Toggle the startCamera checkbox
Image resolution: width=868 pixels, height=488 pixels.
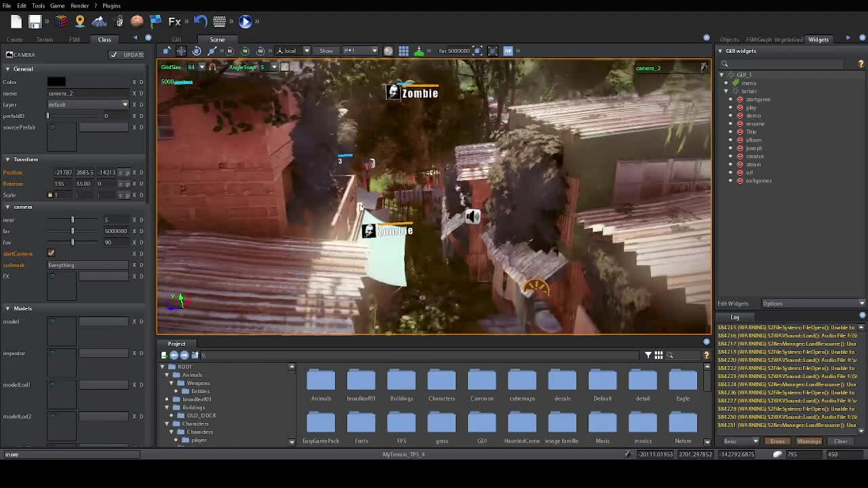51,253
